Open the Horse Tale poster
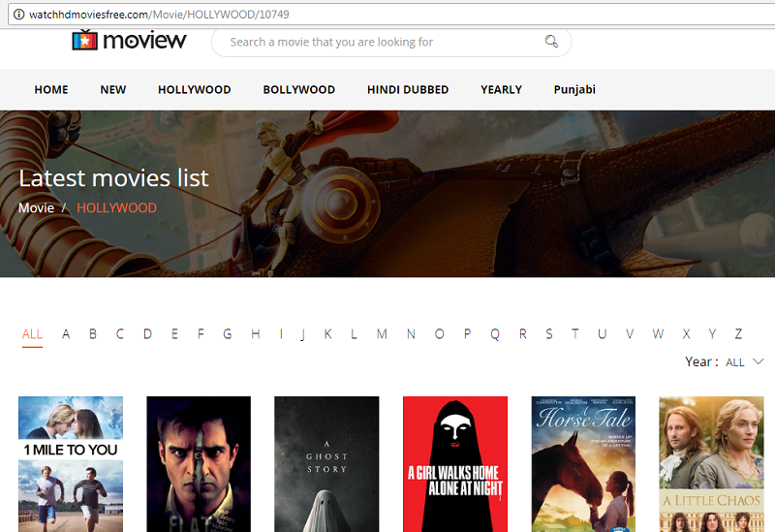 point(583,464)
